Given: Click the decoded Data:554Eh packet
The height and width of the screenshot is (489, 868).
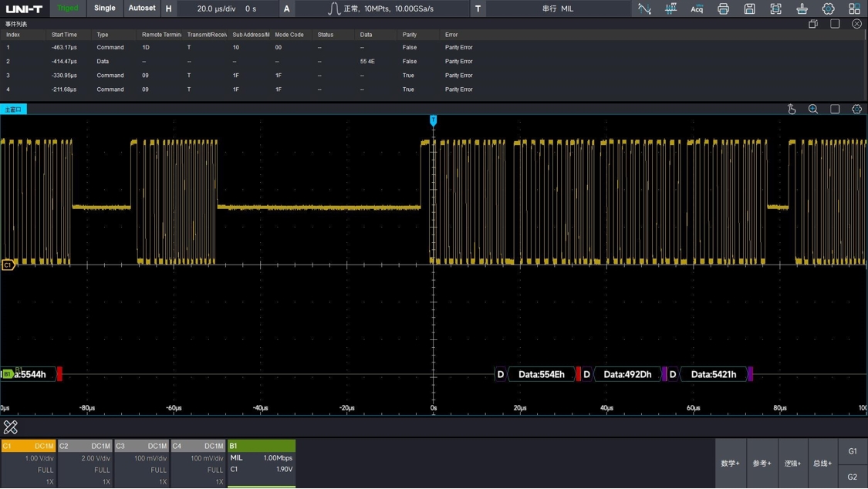Looking at the screenshot, I should coord(542,375).
